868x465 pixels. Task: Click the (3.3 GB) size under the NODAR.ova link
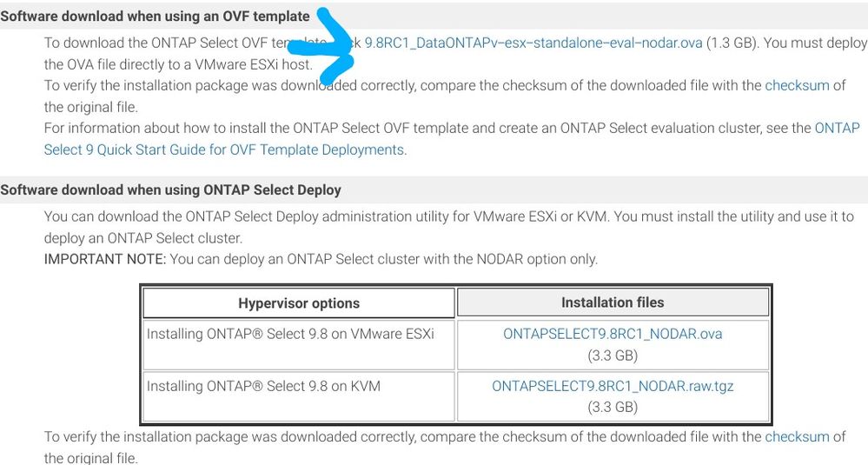pos(613,355)
